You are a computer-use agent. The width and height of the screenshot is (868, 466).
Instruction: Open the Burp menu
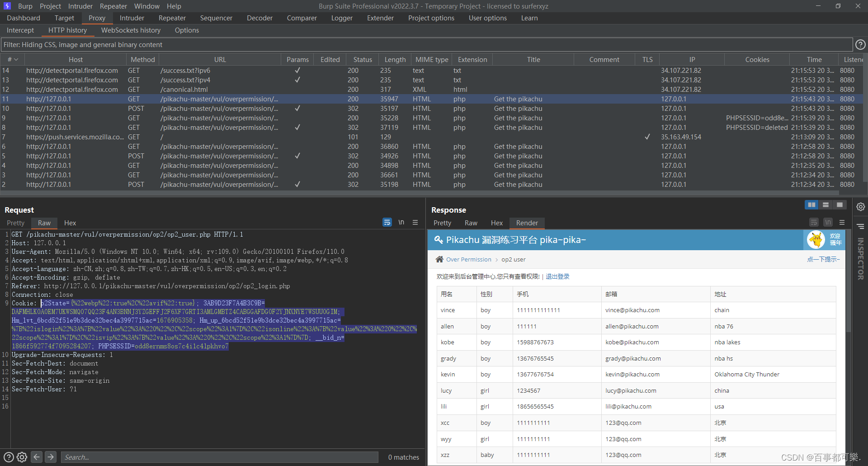25,6
